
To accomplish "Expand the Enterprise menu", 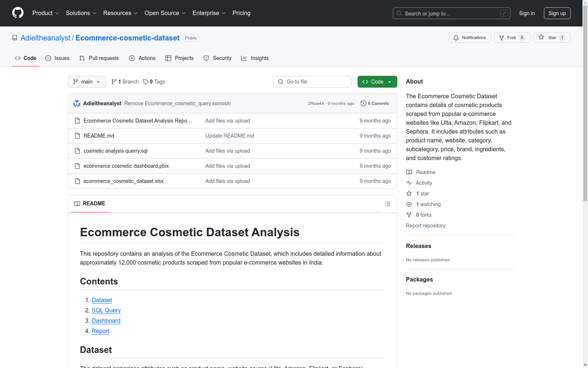I will 209,13.
